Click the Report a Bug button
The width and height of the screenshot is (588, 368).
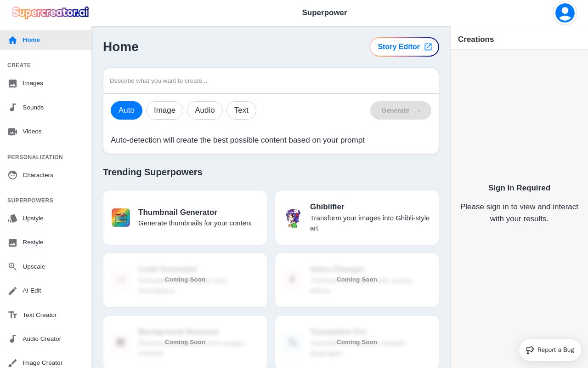(550, 350)
